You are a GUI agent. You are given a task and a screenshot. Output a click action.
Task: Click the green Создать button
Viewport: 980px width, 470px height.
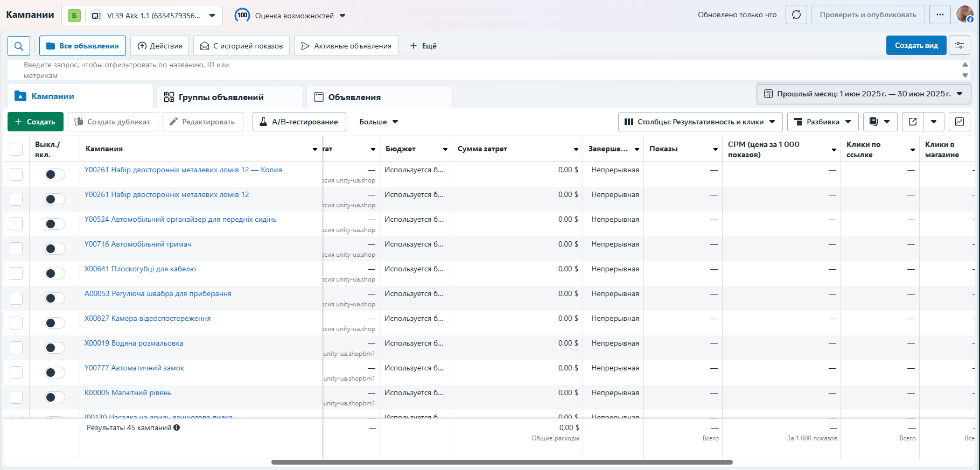pos(36,122)
